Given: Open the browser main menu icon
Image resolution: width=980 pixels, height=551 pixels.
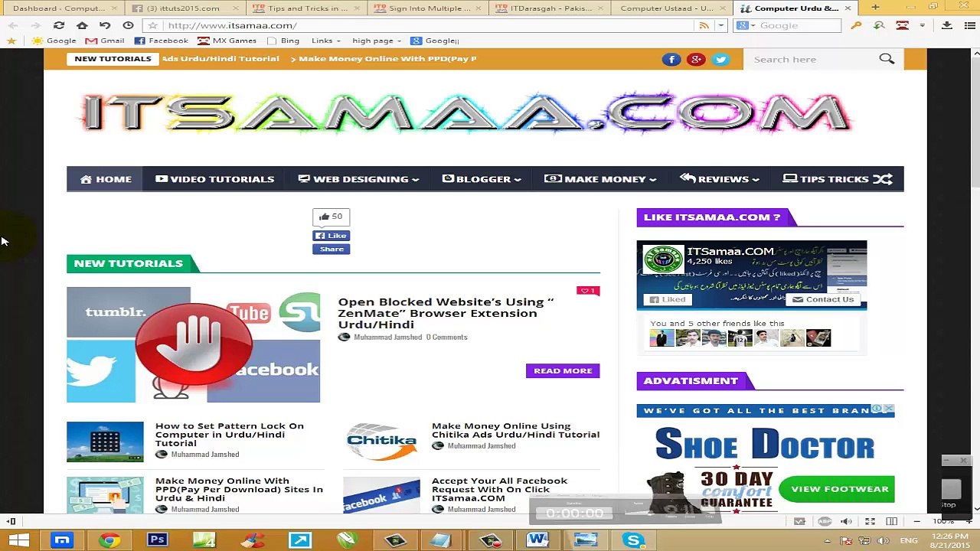Looking at the screenshot, I should coord(970,25).
